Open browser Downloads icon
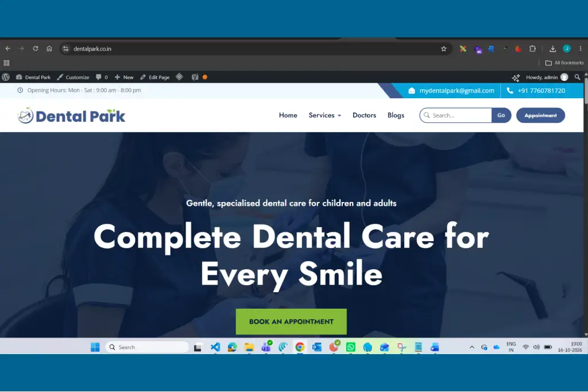 553,49
